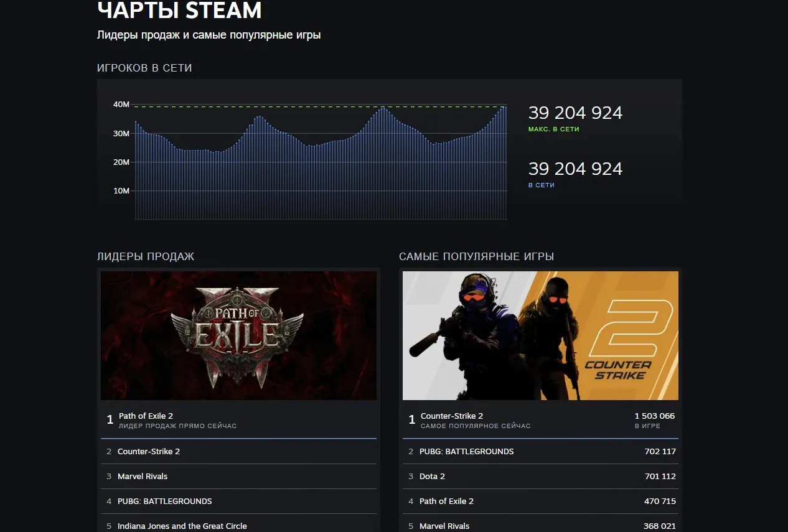Select Counter-Strike 2 in top sellers list
The image size is (788, 532).
pyautogui.click(x=238, y=451)
